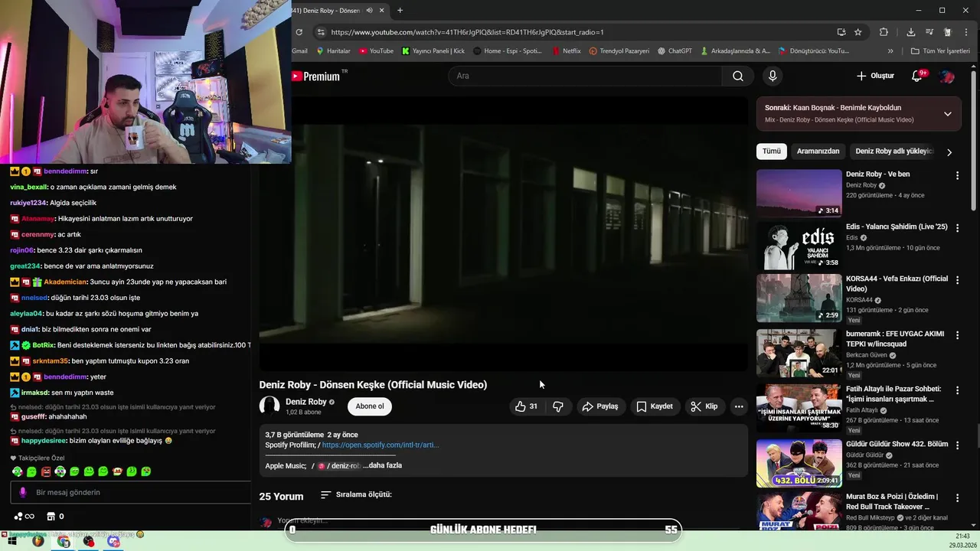Click the Chrome address bar URL
This screenshot has width=980, height=551.
point(467,32)
